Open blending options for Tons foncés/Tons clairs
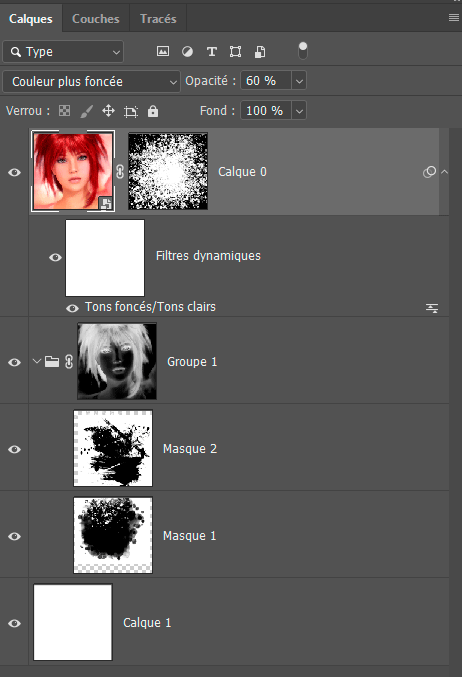This screenshot has width=462, height=677. [432, 308]
